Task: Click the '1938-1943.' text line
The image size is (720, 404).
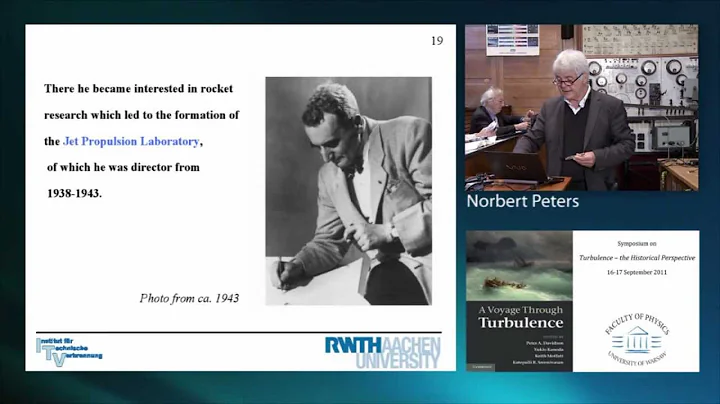Action: tap(74, 193)
